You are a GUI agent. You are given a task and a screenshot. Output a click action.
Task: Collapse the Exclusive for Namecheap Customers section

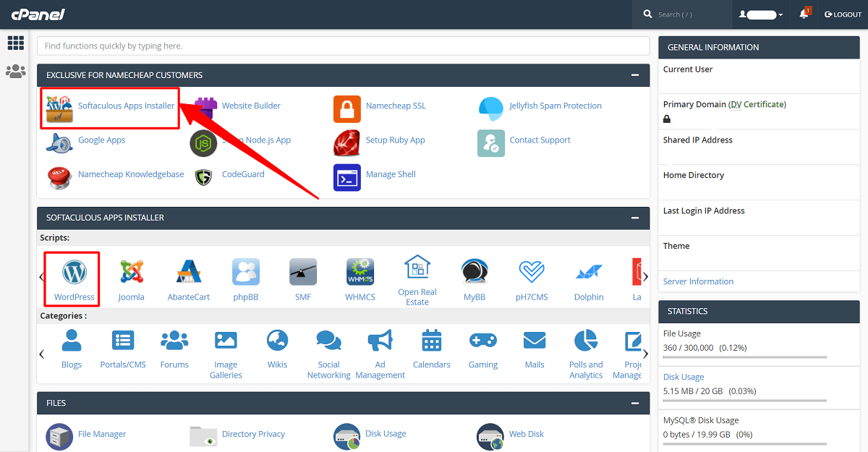tap(635, 75)
